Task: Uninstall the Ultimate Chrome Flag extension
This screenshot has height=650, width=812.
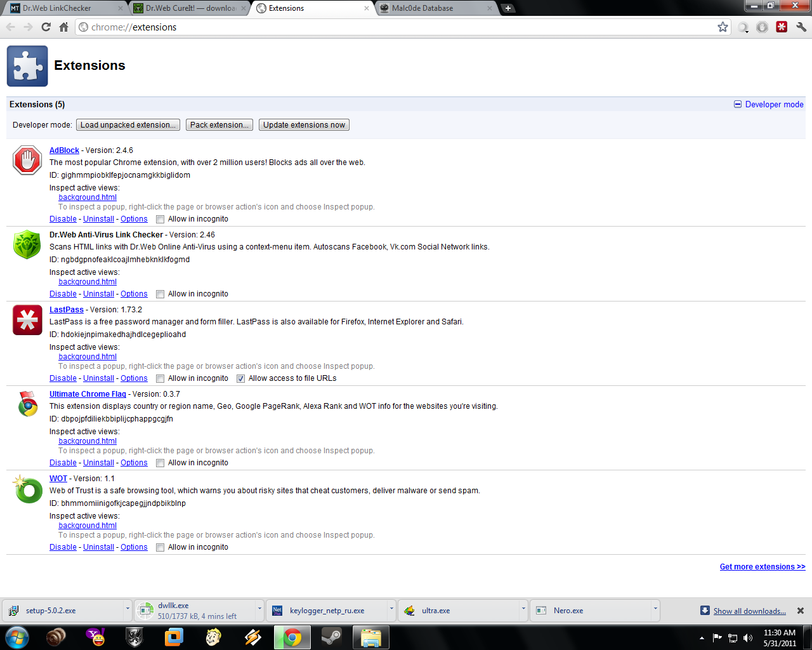Action: pos(98,463)
